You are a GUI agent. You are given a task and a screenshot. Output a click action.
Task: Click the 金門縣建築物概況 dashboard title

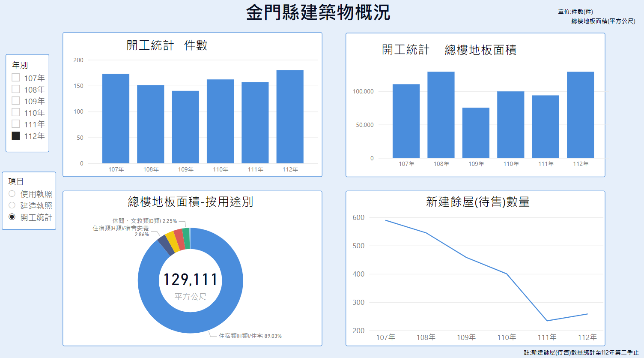point(318,12)
